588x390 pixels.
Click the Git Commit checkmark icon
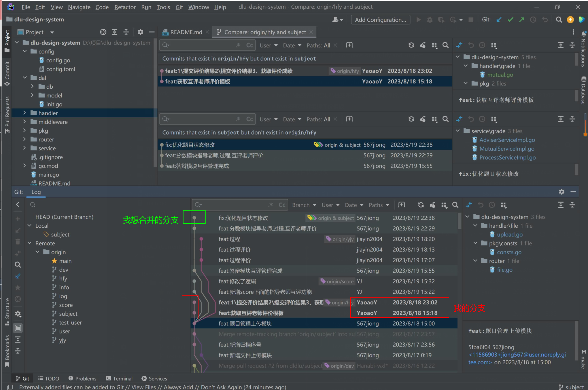pos(510,20)
